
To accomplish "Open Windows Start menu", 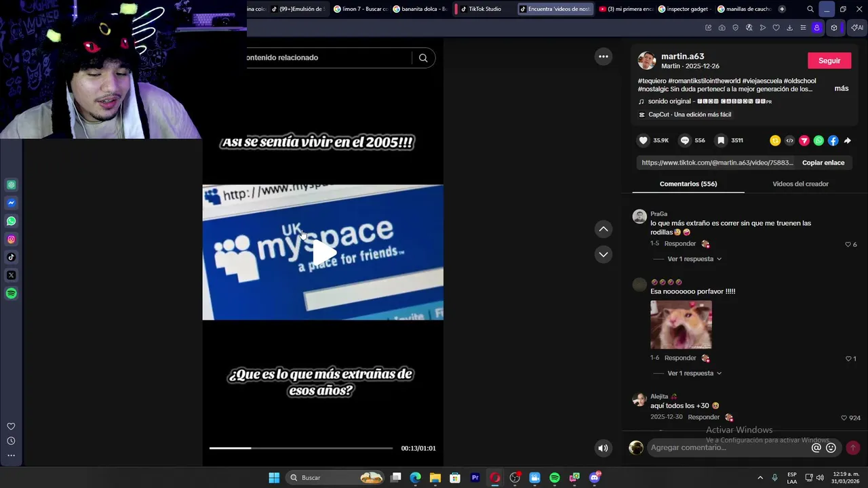I will [274, 478].
